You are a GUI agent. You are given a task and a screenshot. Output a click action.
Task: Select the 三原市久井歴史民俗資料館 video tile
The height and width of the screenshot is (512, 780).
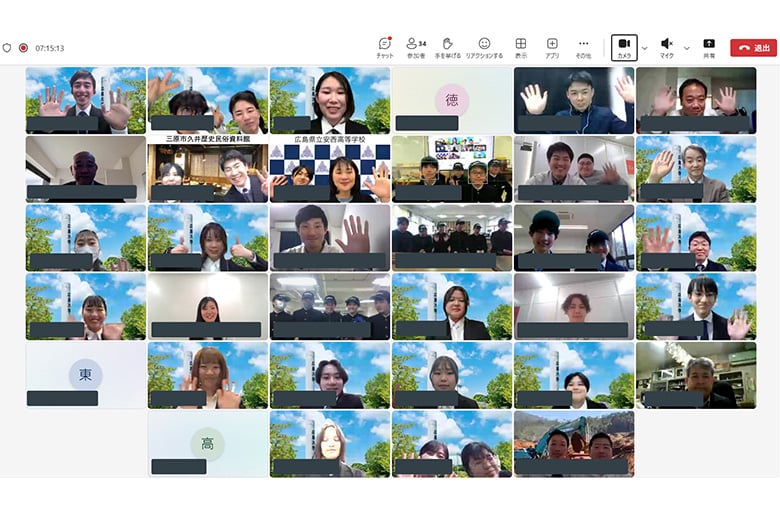tap(208, 169)
